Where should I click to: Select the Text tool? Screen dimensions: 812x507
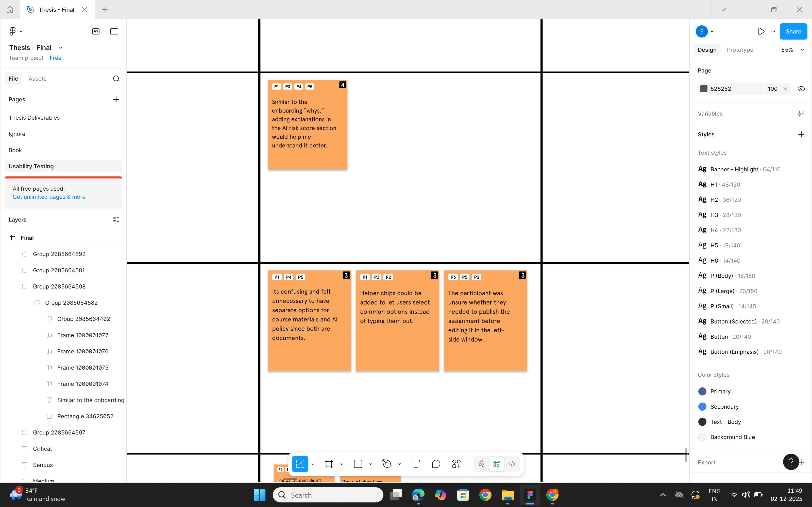coord(416,464)
